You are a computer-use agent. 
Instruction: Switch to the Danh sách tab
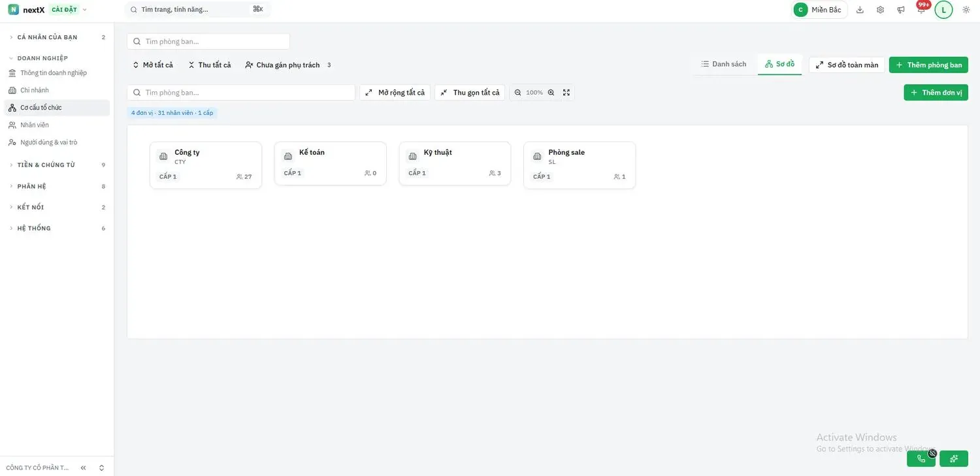[723, 64]
